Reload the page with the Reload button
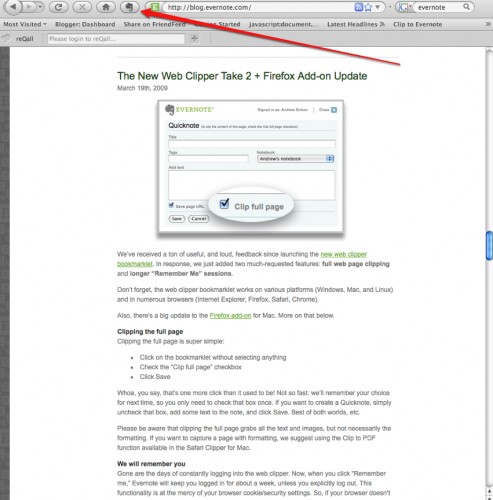 pyautogui.click(x=58, y=7)
